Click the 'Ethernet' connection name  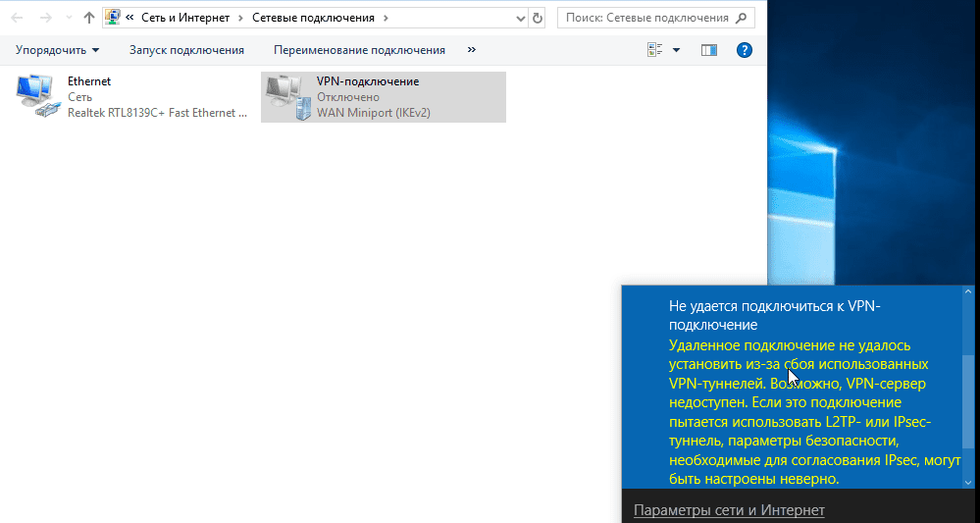(x=89, y=81)
